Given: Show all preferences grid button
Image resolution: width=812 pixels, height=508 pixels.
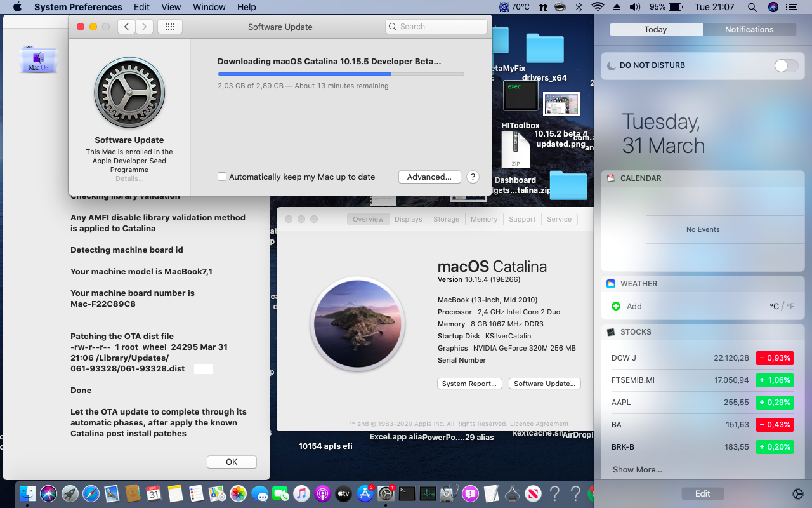Looking at the screenshot, I should click(170, 27).
